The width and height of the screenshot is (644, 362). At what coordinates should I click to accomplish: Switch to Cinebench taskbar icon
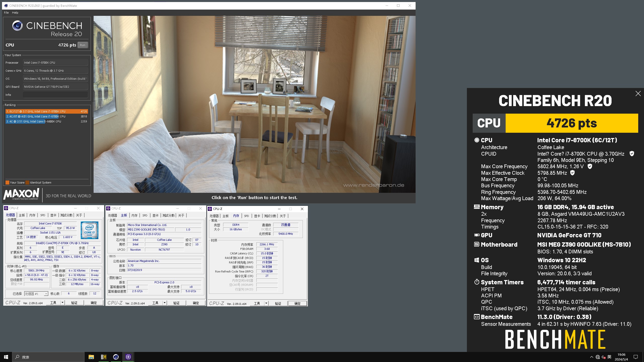(x=116, y=357)
